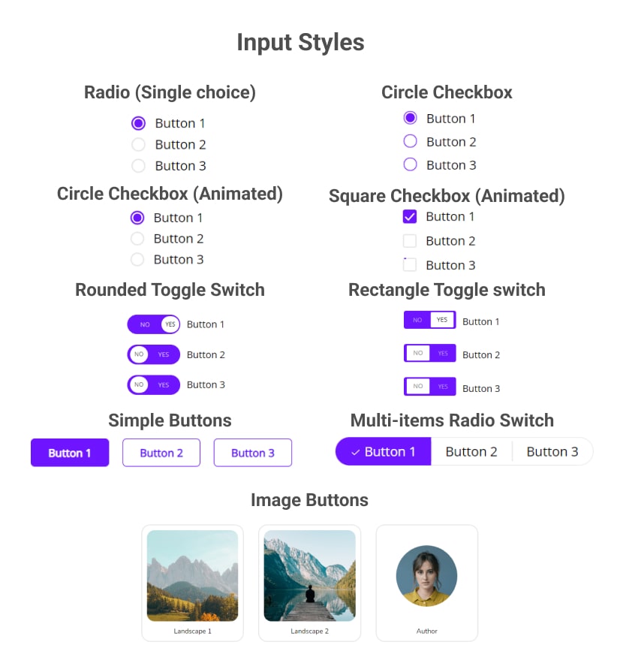
Task: Check Button 2 square checkbox
Action: [410, 241]
